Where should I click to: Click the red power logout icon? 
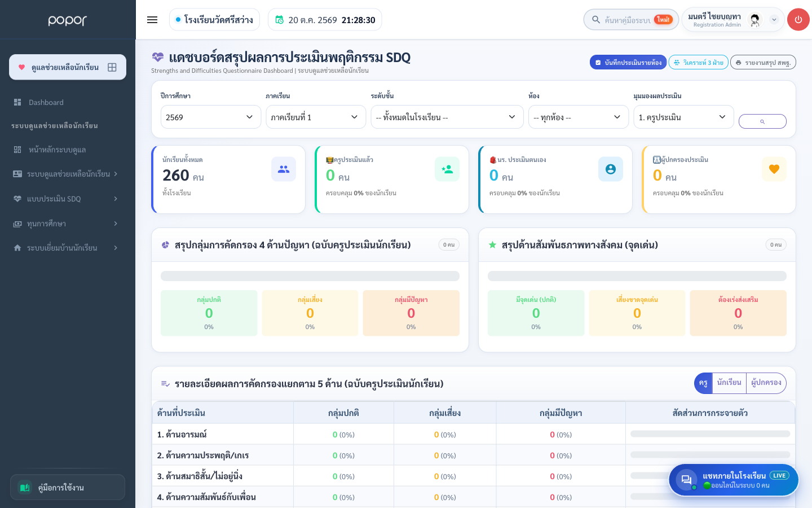(798, 20)
